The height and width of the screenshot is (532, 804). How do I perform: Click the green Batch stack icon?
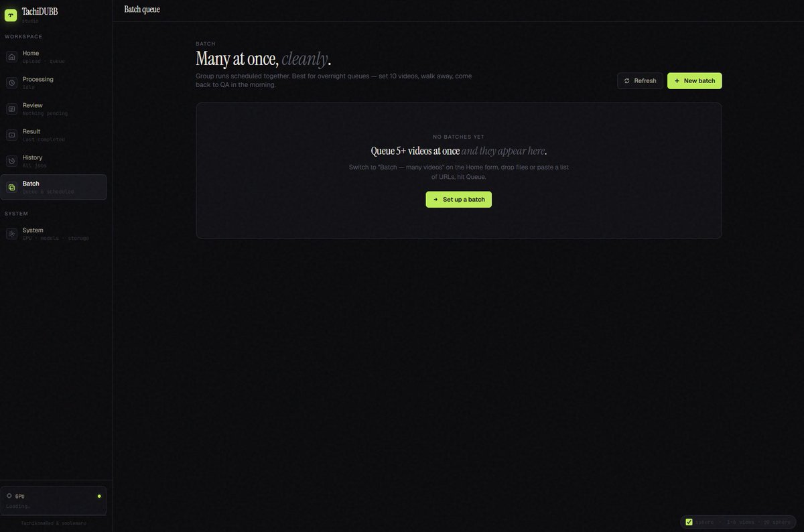coord(11,188)
